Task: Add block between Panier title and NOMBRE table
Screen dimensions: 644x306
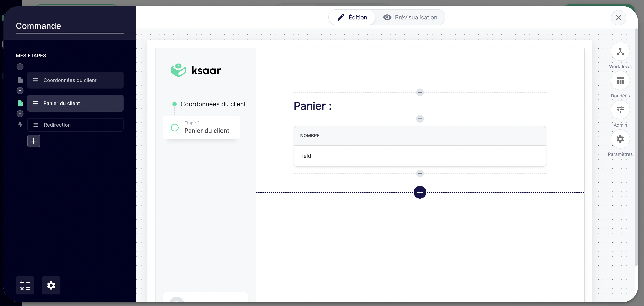Action: (x=420, y=119)
